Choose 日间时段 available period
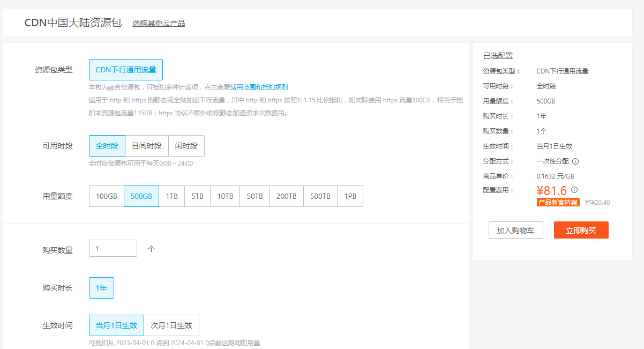The width and height of the screenshot is (644, 349). tap(147, 146)
